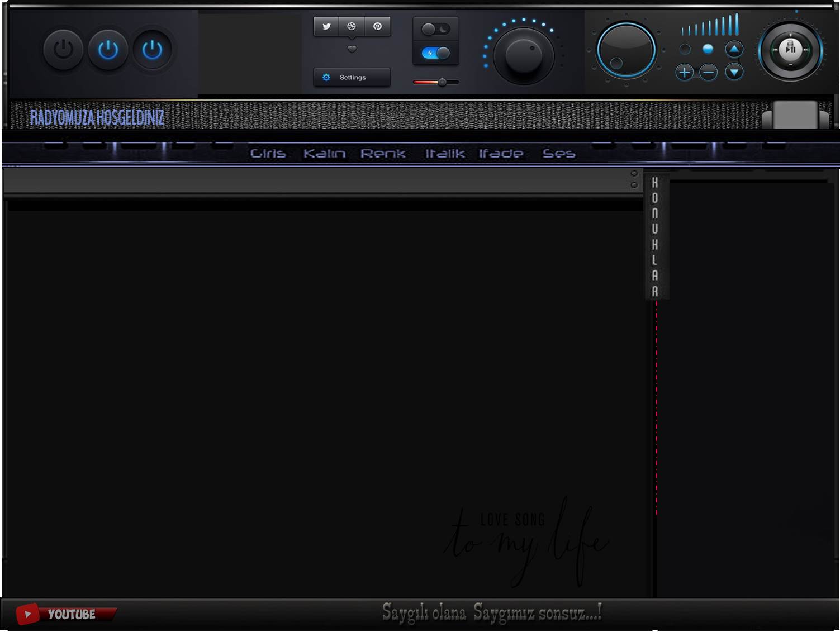Turn off the blue lightning switch
Image resolution: width=840 pixels, height=632 pixels.
[x=435, y=53]
